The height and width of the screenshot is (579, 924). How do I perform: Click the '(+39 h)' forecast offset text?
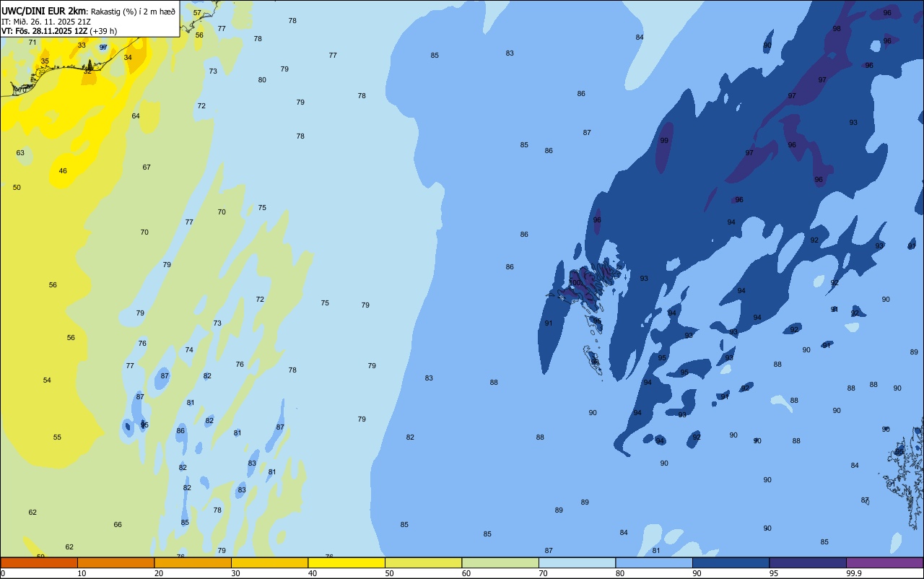point(104,31)
